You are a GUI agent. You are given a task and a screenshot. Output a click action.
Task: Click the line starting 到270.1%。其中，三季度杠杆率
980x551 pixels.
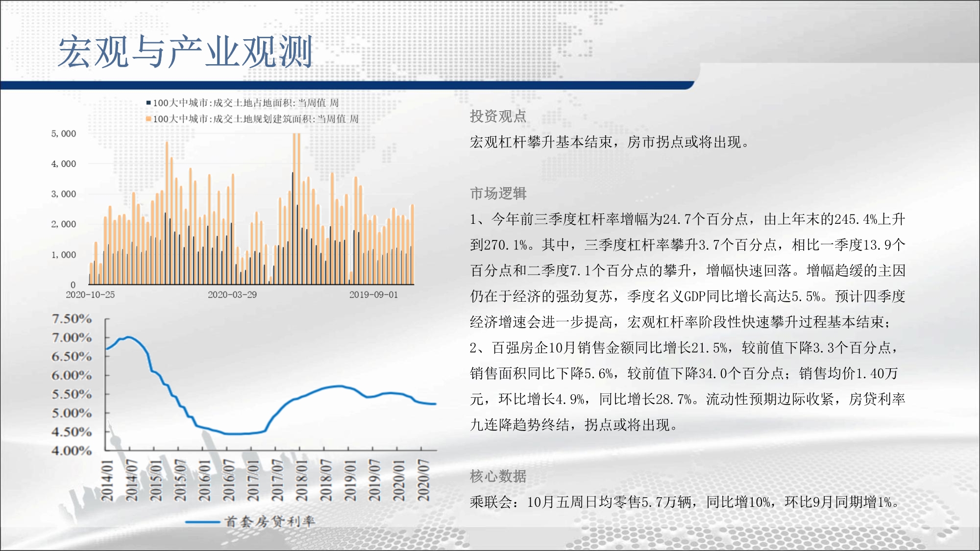pos(687,244)
